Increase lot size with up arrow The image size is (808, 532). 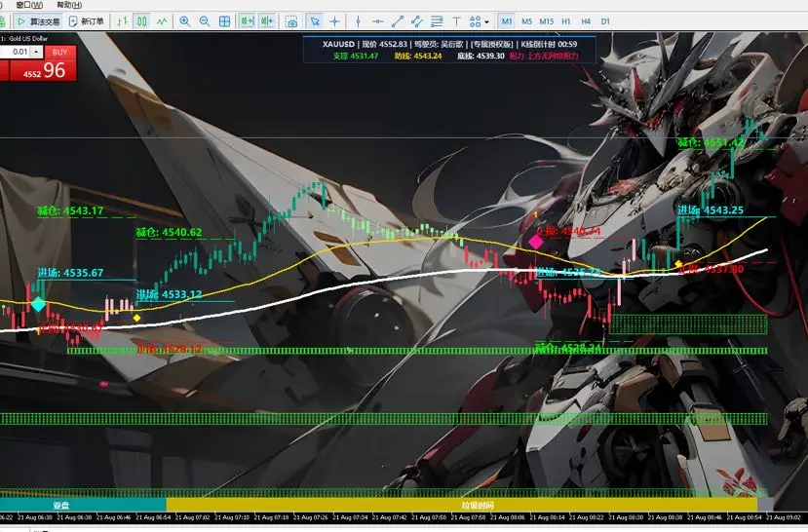(x=36, y=50)
